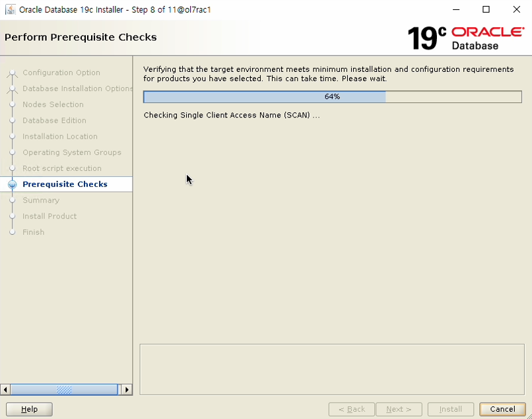The image size is (532, 419).
Task: Select the Prerequisite Checks step
Action: tap(65, 184)
